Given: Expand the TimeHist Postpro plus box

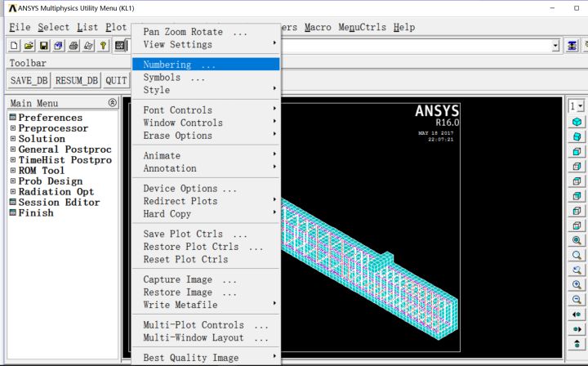Looking at the screenshot, I should [13, 159].
